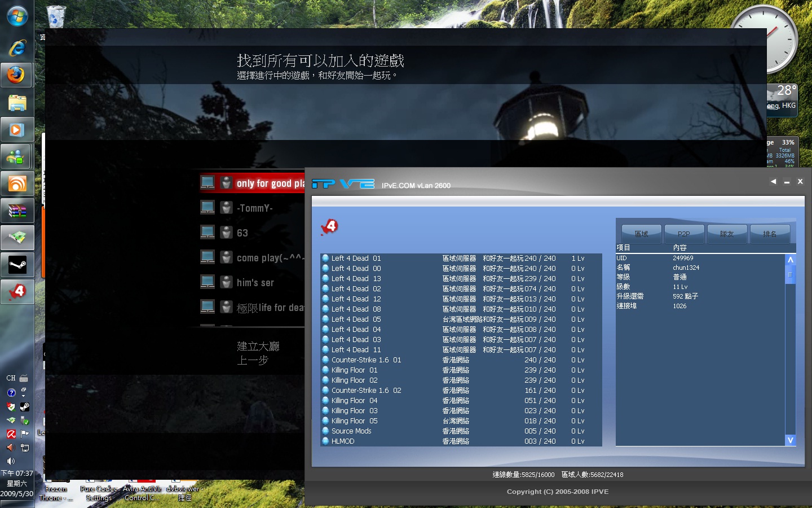Image resolution: width=812 pixels, height=508 pixels.
Task: Open the 排名 ranking tab
Action: [770, 234]
